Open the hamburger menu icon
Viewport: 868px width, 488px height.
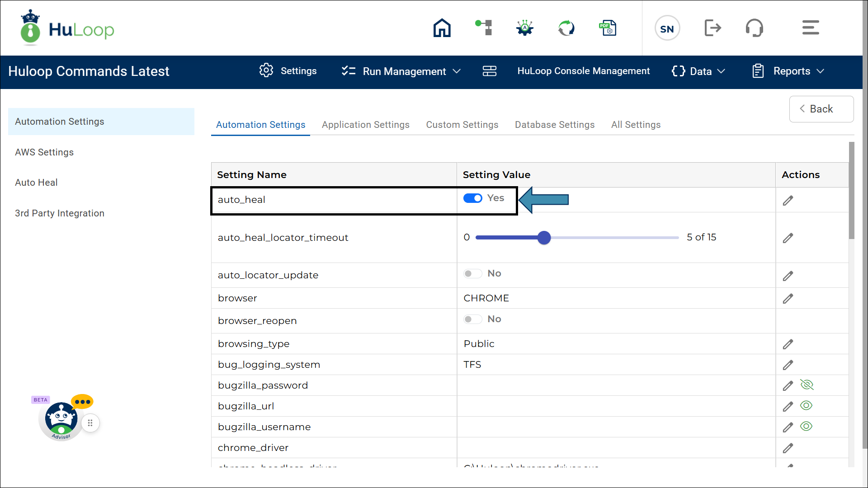pos(810,28)
